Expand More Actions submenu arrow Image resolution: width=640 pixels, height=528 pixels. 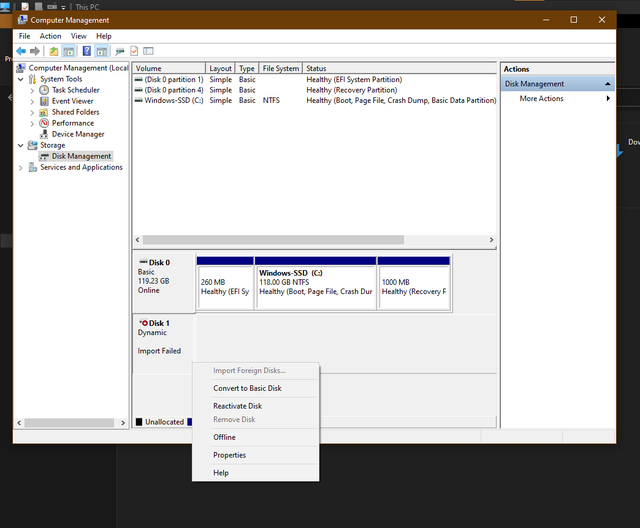point(608,98)
